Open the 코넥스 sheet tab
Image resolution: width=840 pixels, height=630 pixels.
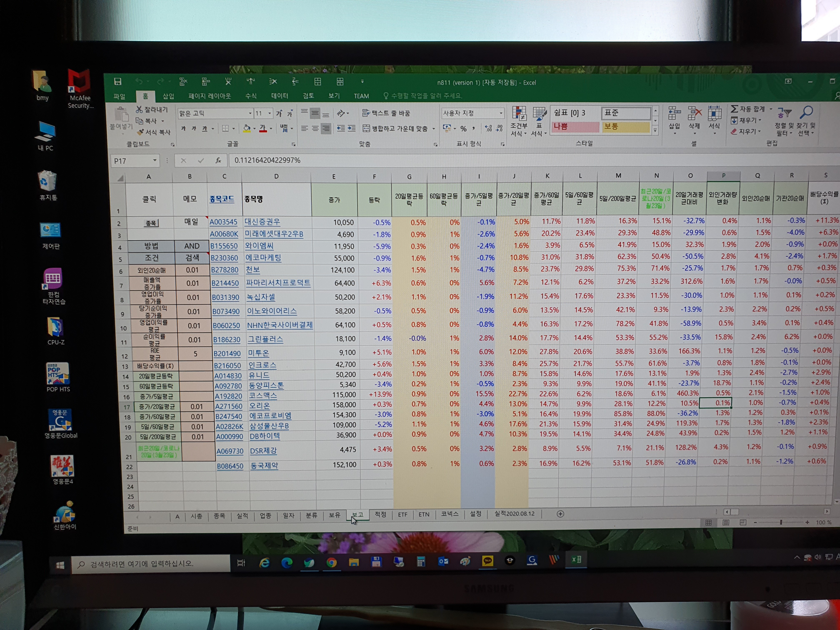[x=450, y=514]
